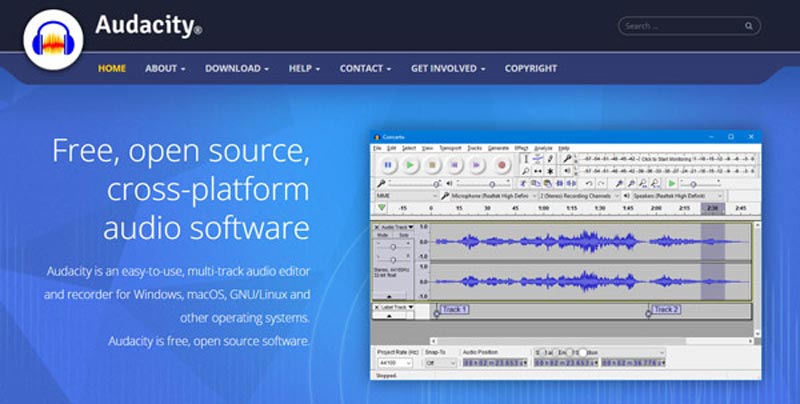
Task: Click the Trim audio icon
Action: 559,184
